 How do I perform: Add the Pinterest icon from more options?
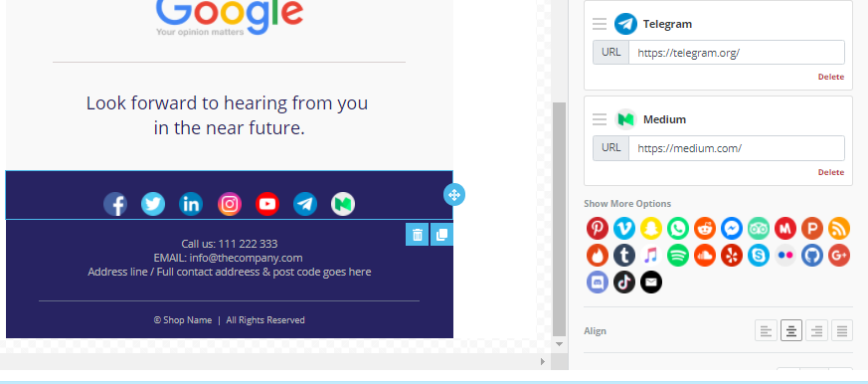coord(598,228)
